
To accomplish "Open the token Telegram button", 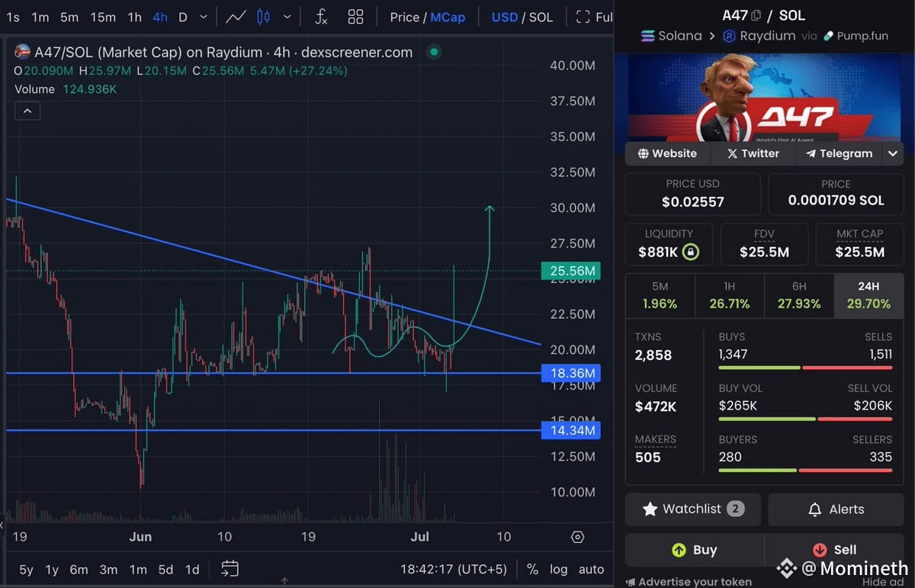I will coord(839,153).
